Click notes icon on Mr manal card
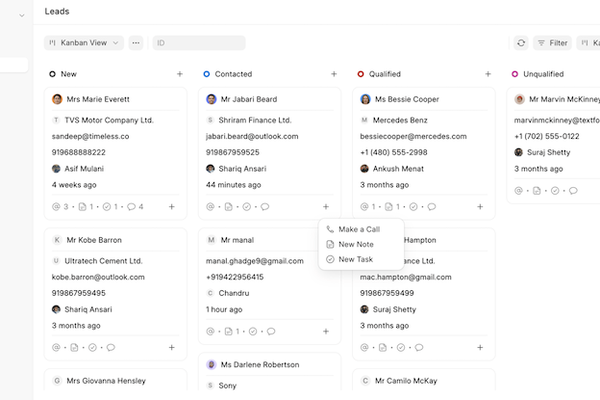This screenshot has width=600, height=400. click(228, 331)
